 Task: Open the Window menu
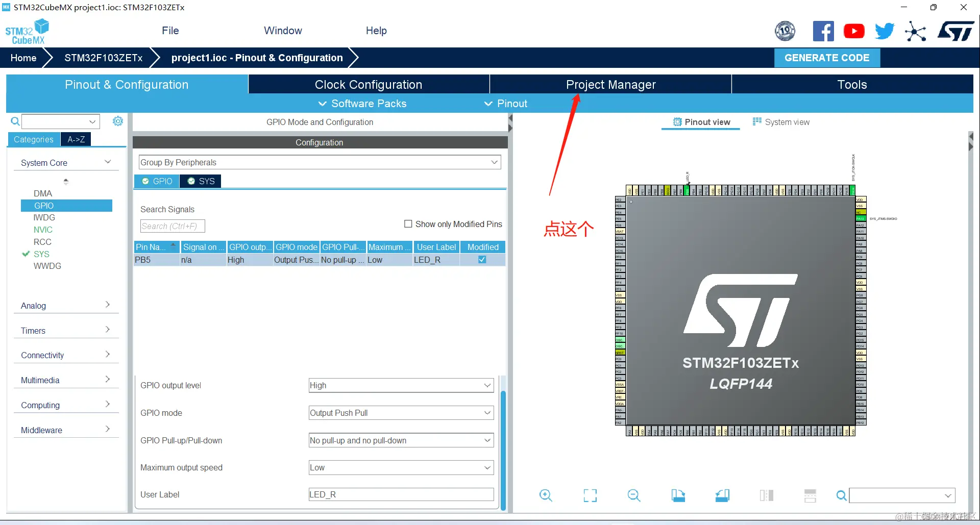[x=283, y=31]
